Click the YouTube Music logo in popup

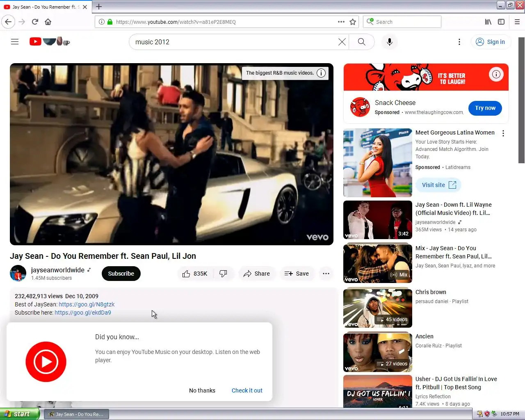[46, 362]
